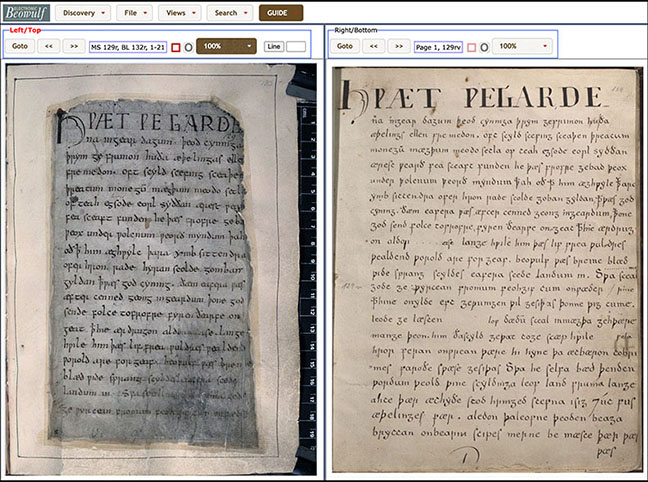Go to next page in Right/Bottom panel

pos(399,46)
